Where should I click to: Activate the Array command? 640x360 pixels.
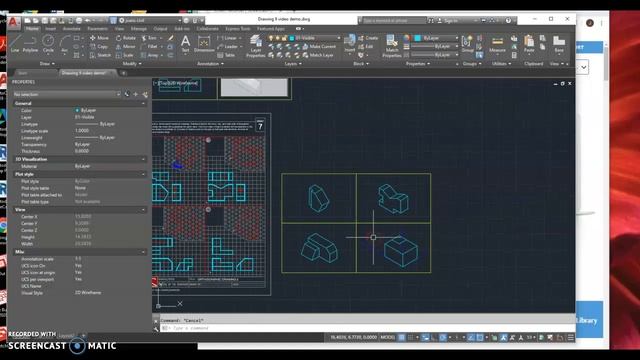click(149, 55)
